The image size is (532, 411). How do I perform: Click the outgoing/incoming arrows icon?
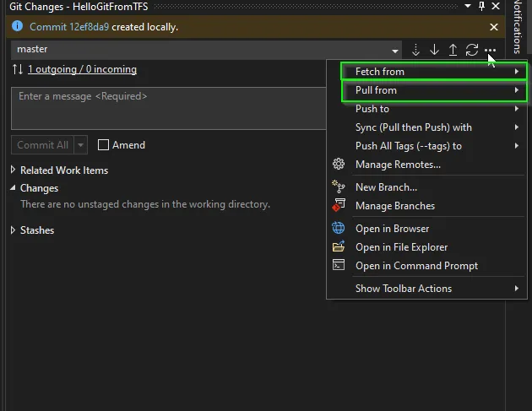click(18, 69)
